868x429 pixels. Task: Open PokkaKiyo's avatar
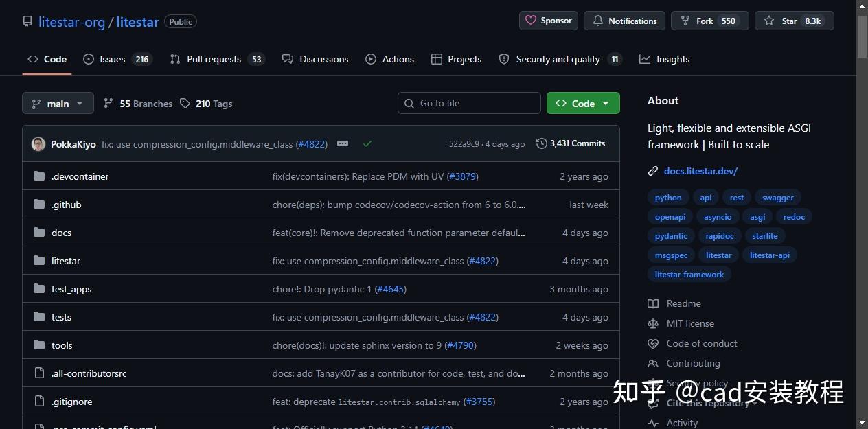38,144
